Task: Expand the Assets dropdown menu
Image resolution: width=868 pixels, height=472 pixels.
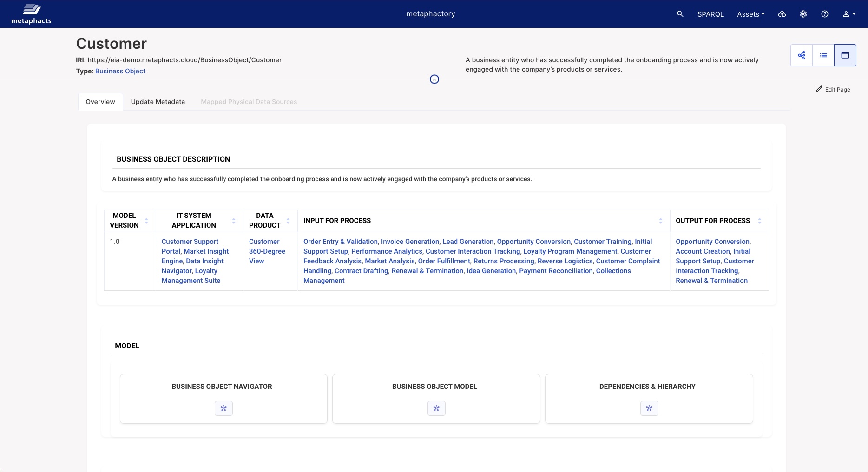Action: (x=750, y=14)
